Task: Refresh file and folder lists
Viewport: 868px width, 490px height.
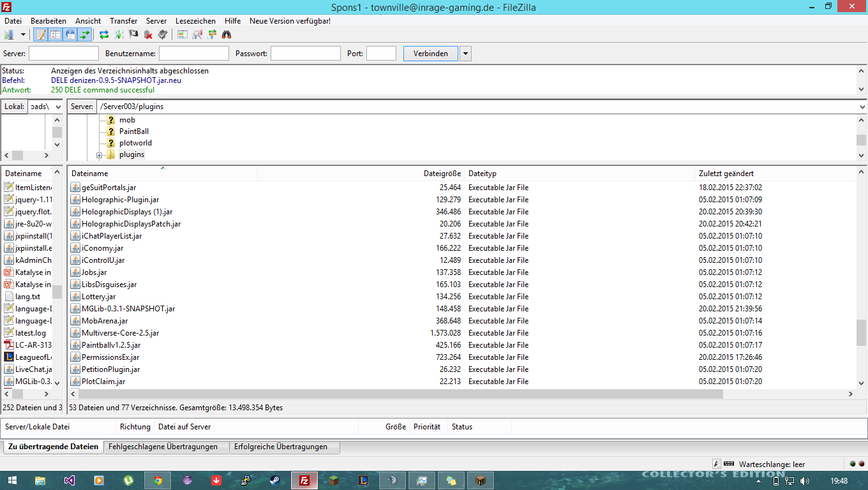Action: 104,34
